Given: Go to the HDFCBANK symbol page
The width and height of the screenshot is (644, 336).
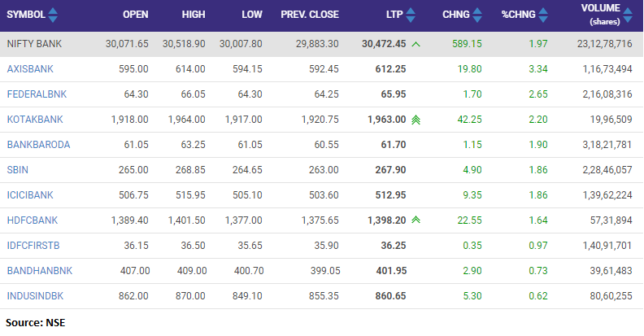Looking at the screenshot, I should (x=33, y=220).
